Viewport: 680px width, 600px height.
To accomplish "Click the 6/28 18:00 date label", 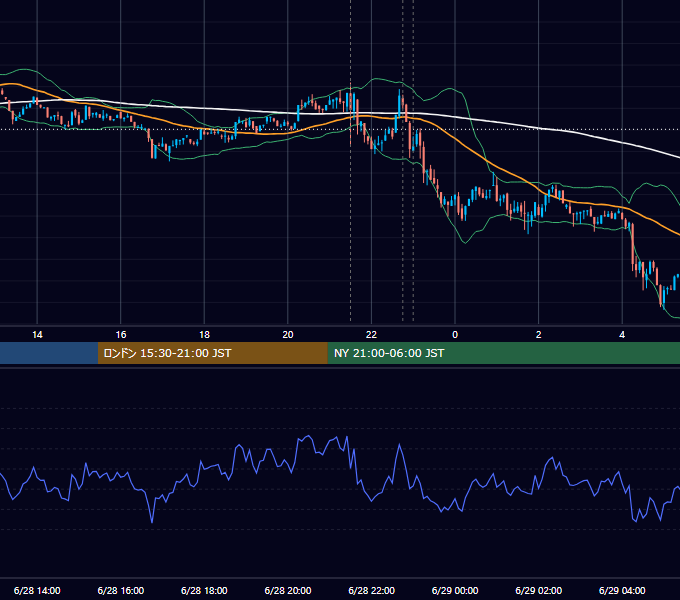I will pyautogui.click(x=204, y=590).
